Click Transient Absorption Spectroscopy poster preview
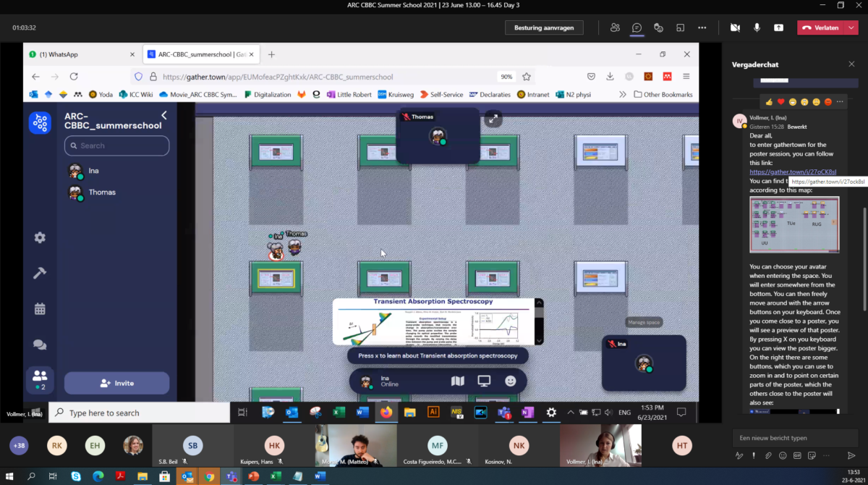868x485 pixels. tap(438, 321)
